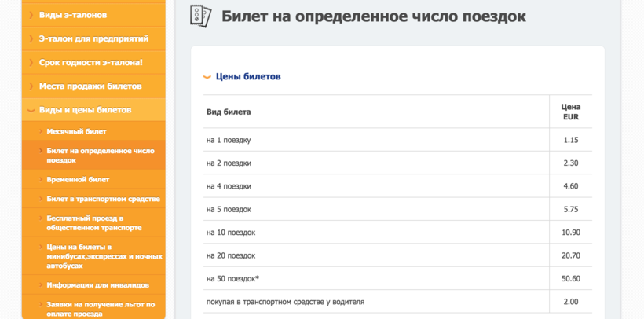Image resolution: width=644 pixels, height=319 pixels.
Task: Open 'Билет в транспортном средстве' link
Action: click(103, 199)
